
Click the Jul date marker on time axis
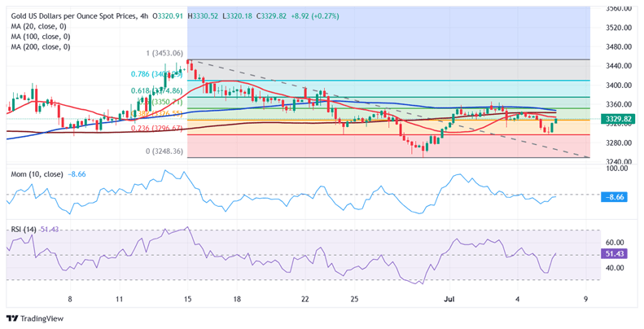point(449,299)
